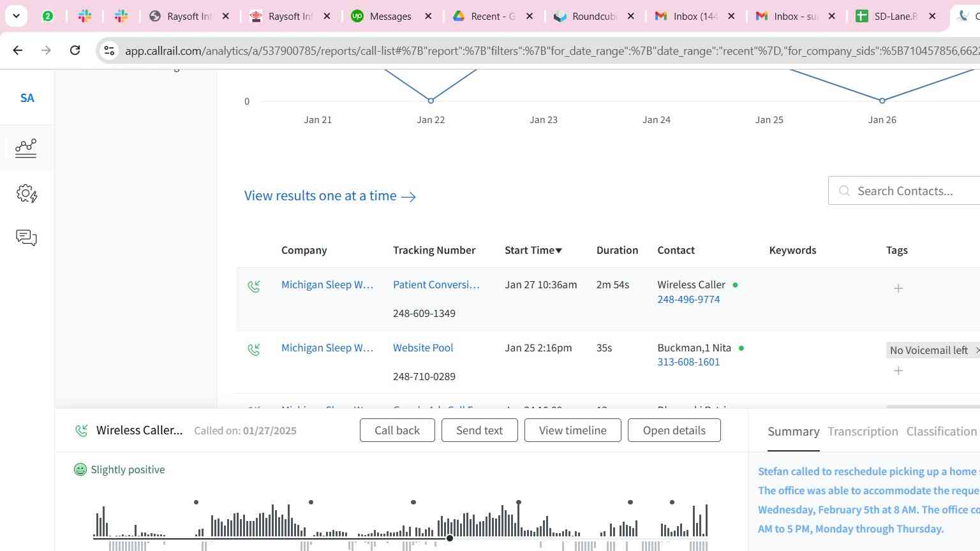Remove the No Voicemail left tag
This screenshot has width=980, height=551.
pos(977,350)
